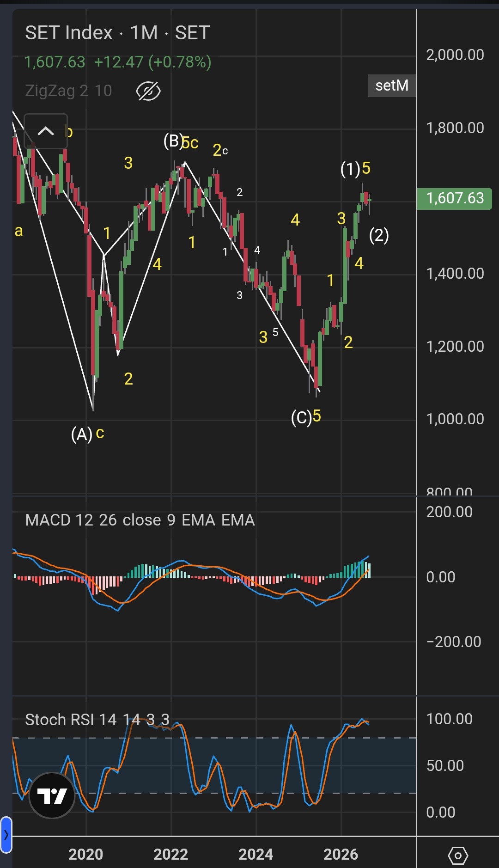Screen dimensions: 499x868
Task: Select the Stoch RSI 14 14 legend
Action: point(97,720)
